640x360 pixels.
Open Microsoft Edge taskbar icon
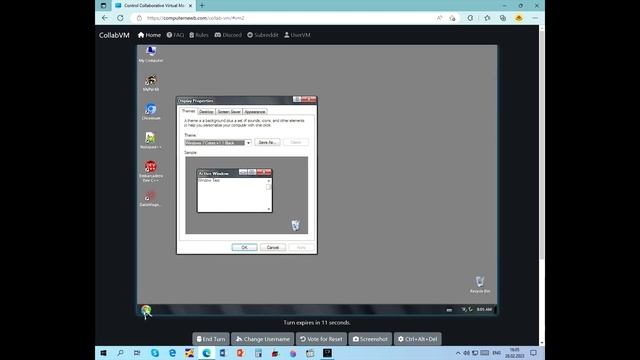(207, 353)
